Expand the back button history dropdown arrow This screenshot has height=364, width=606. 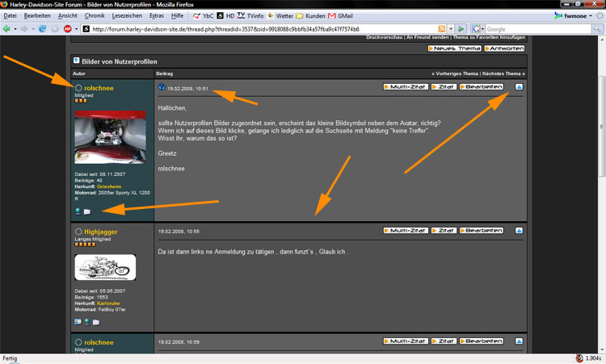click(x=17, y=29)
